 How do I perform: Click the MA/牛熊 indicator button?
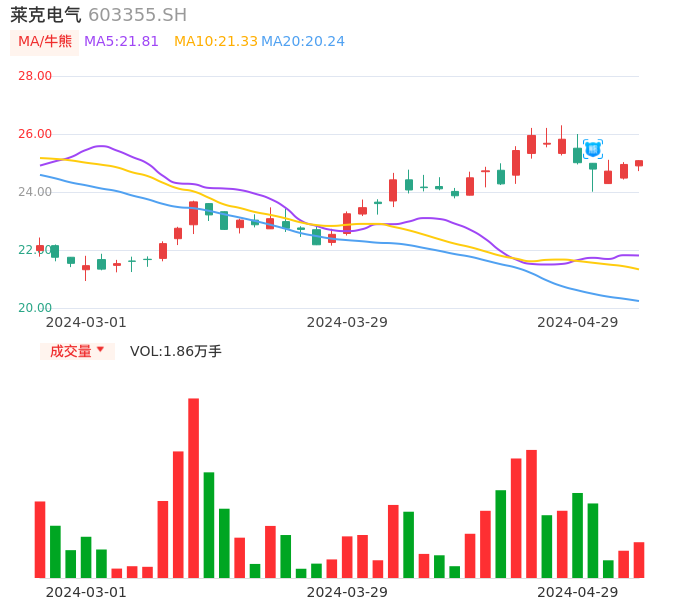(x=45, y=42)
